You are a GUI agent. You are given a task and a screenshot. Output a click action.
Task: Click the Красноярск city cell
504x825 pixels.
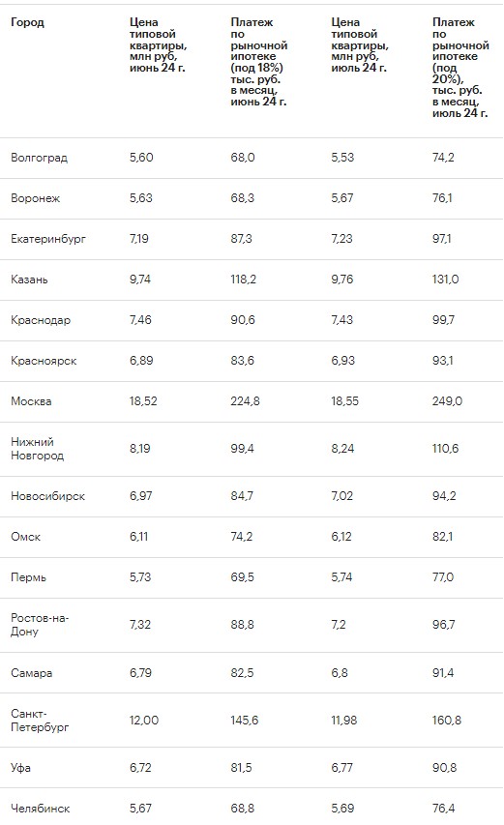44,361
